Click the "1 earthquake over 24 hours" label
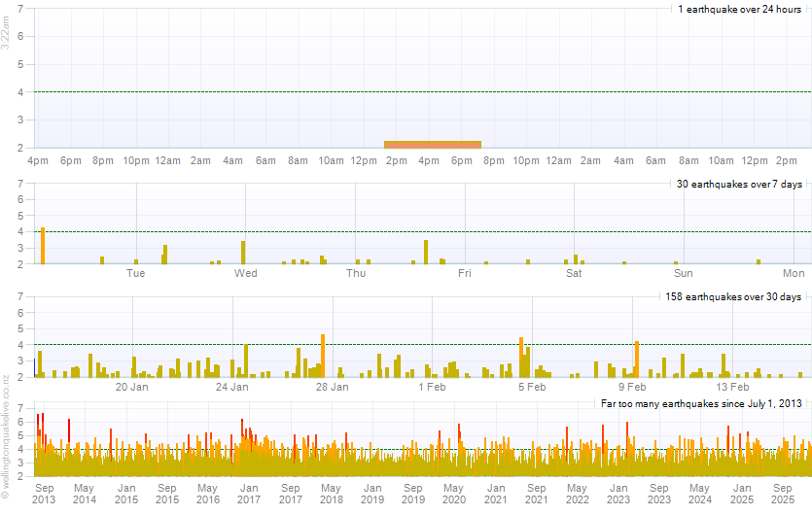Screen dimensions: 812x515 coord(739,9)
